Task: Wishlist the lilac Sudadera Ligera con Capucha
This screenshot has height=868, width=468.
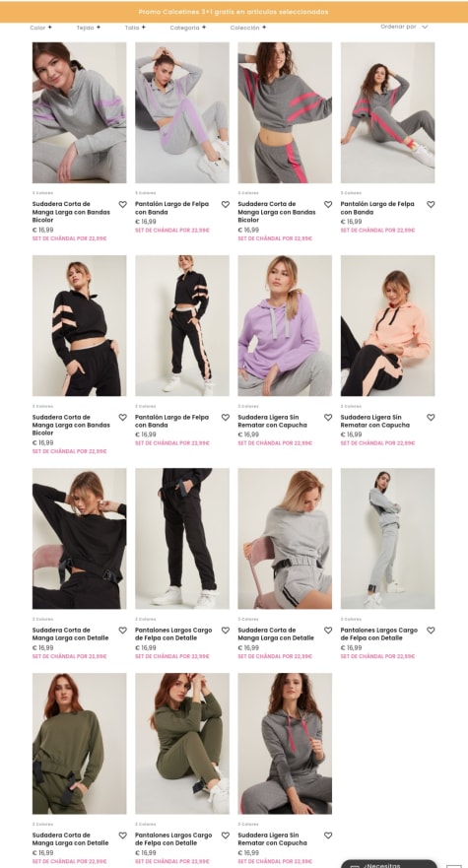Action: tap(328, 418)
